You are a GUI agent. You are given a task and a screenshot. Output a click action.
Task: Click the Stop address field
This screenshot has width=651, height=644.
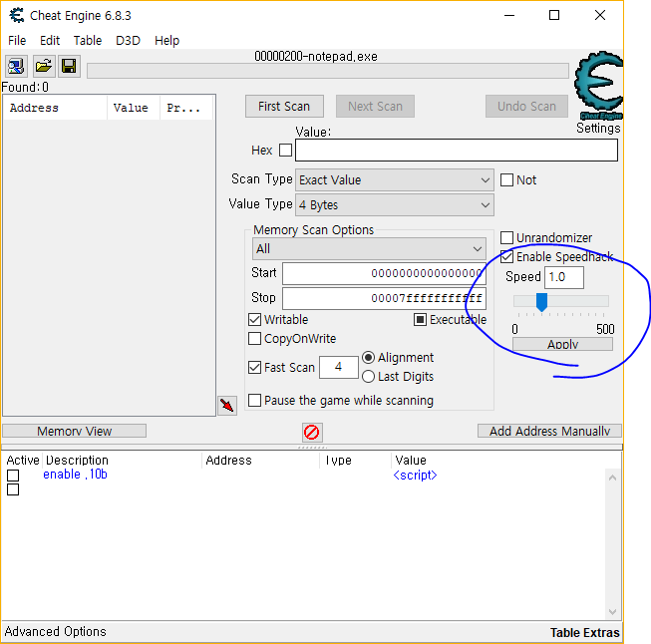pyautogui.click(x=384, y=298)
